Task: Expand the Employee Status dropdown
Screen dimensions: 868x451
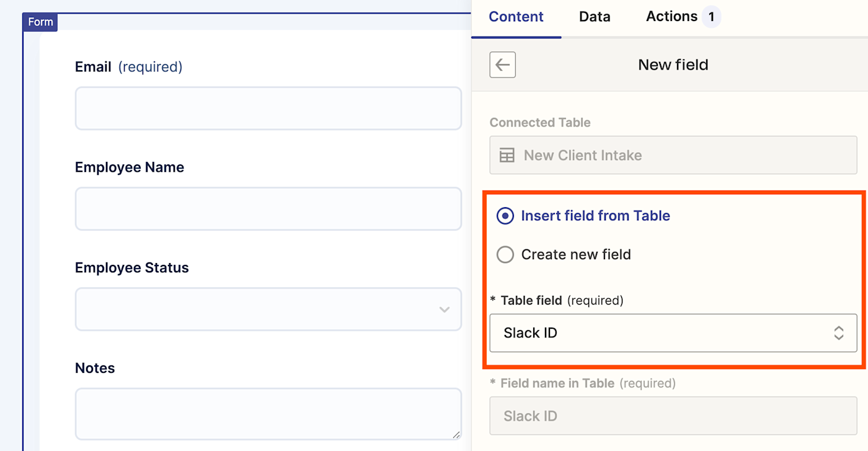Action: click(x=268, y=309)
